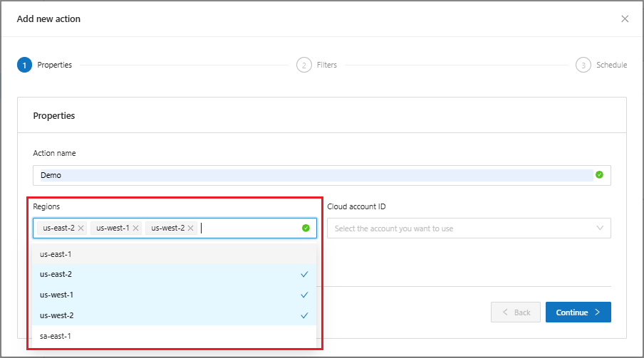Remove the us-west-2 region tag
Image resolution: width=644 pixels, height=358 pixels.
click(x=190, y=228)
